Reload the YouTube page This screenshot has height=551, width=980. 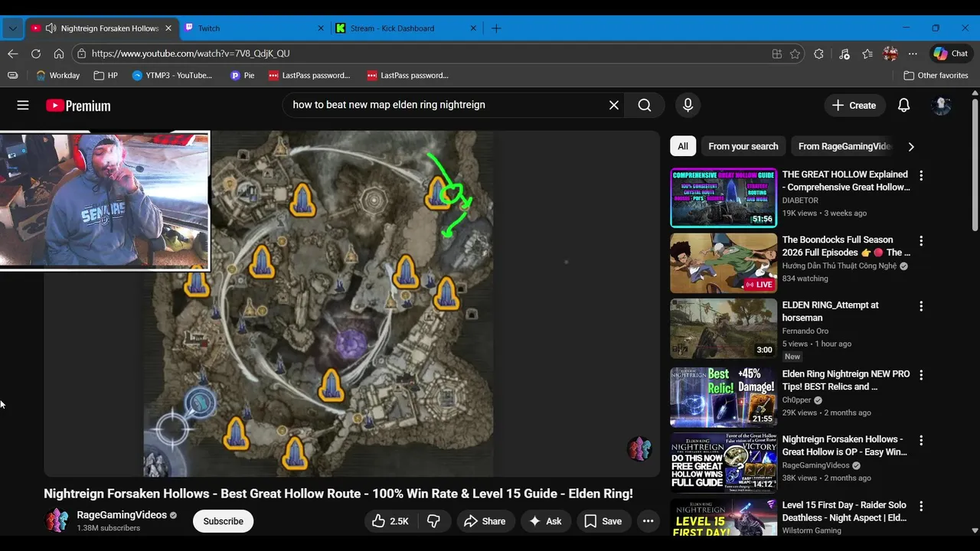[35, 54]
